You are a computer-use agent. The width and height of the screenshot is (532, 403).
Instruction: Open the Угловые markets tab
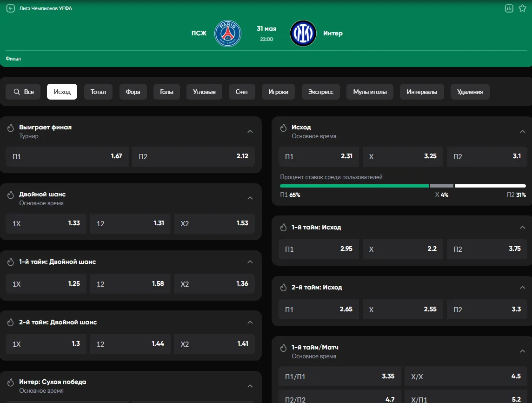click(x=204, y=92)
